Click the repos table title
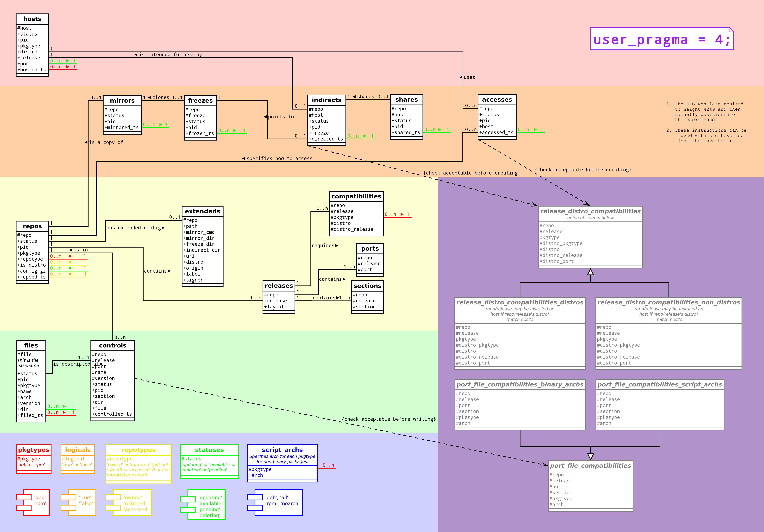Viewport: 764px width, 532px height. click(32, 226)
